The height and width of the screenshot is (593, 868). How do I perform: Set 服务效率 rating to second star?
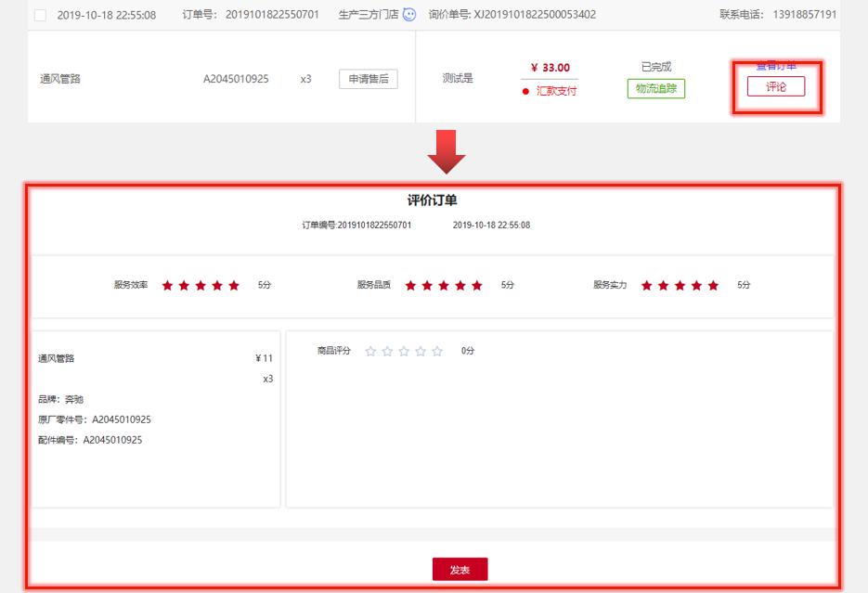(185, 286)
